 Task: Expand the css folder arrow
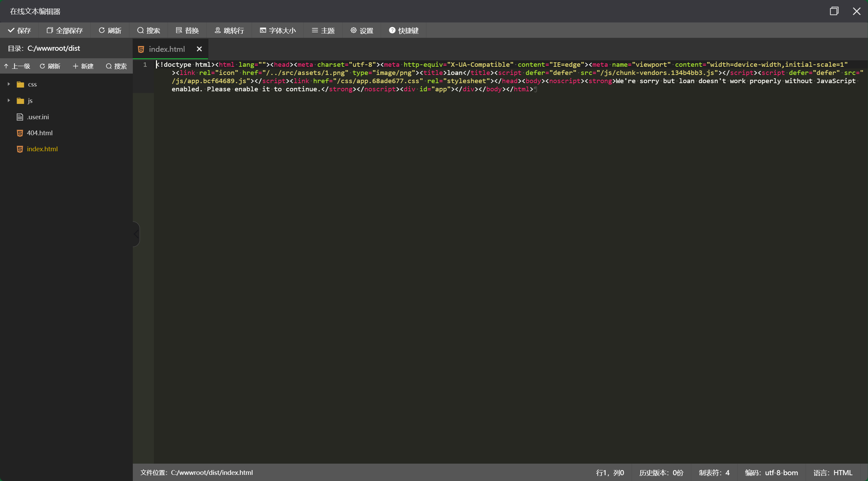click(x=9, y=84)
